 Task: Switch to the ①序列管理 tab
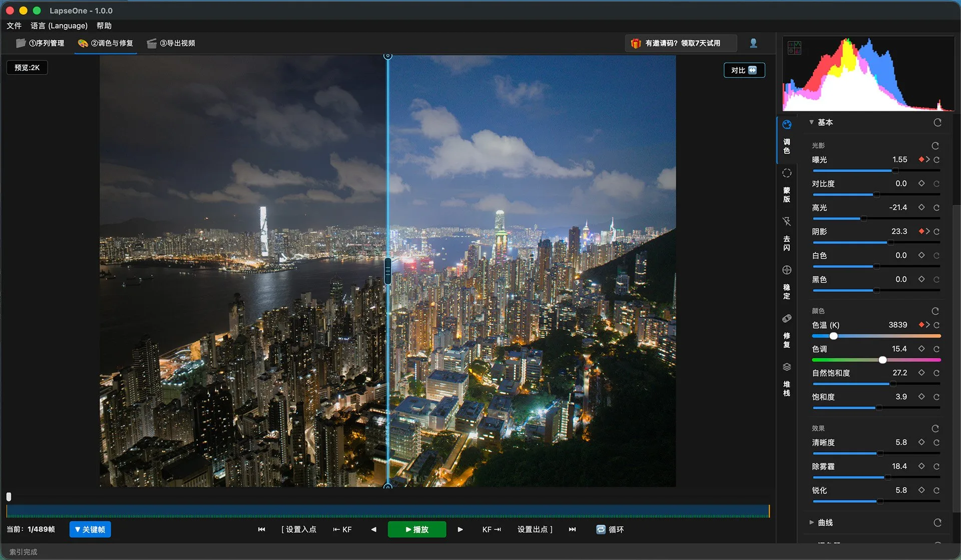click(40, 43)
